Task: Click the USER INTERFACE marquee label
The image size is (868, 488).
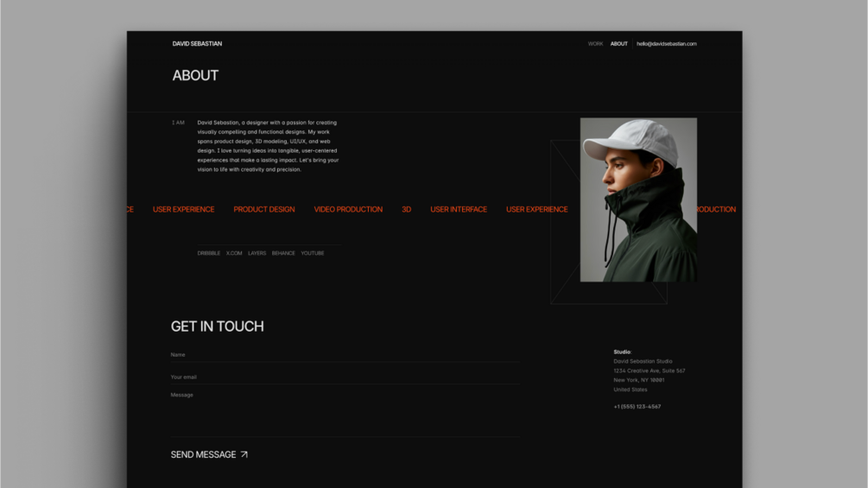Action: (459, 209)
